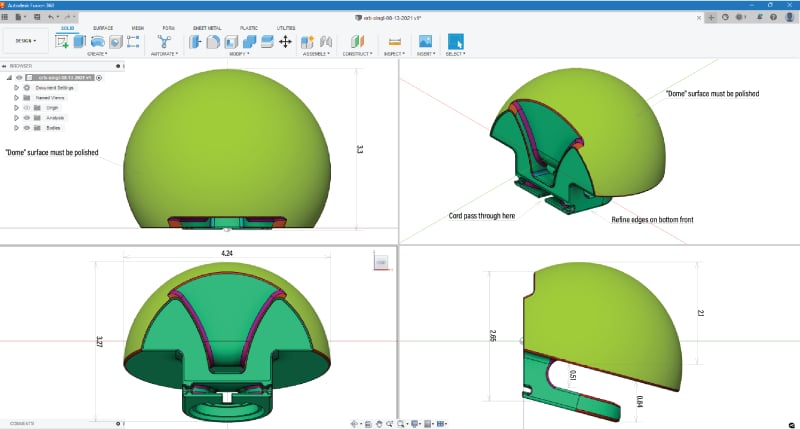Click the Save icon
The width and height of the screenshot is (800, 429).
[37, 17]
